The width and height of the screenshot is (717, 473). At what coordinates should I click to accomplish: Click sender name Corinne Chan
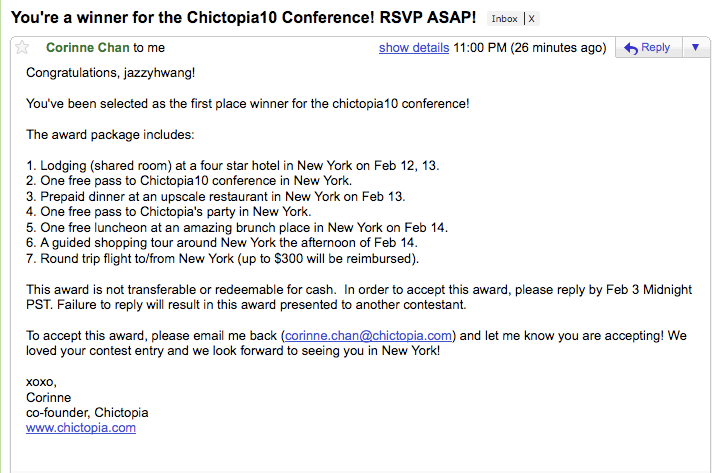click(87, 48)
